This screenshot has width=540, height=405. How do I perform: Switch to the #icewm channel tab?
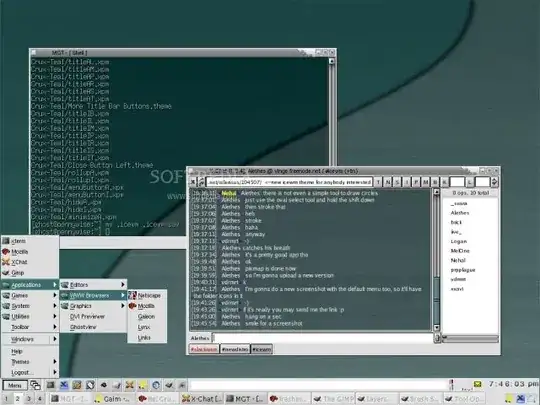tap(262, 349)
